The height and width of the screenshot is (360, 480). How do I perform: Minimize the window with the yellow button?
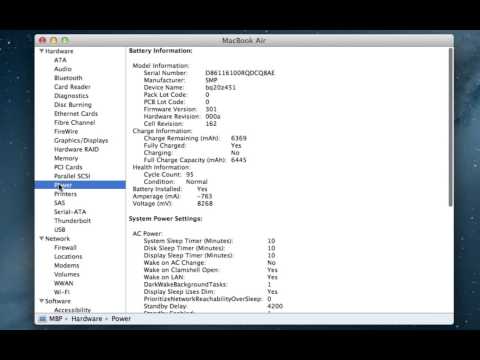point(54,41)
